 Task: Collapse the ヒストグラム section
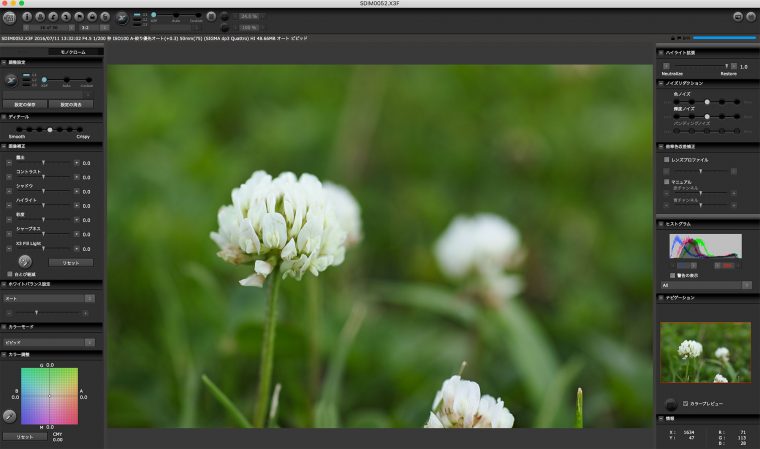click(661, 224)
